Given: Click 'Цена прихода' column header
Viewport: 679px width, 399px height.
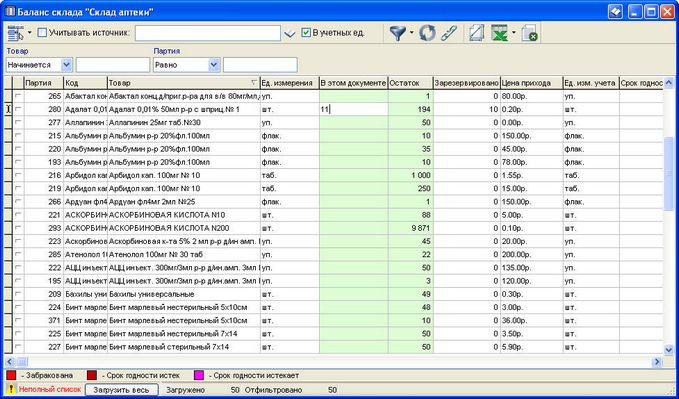Looking at the screenshot, I should click(531, 83).
